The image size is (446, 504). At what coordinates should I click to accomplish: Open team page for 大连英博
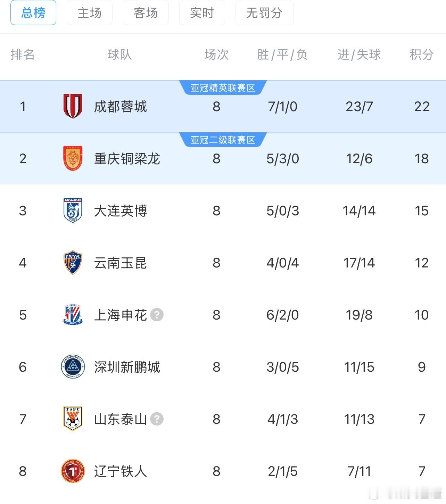pyautogui.click(x=120, y=211)
